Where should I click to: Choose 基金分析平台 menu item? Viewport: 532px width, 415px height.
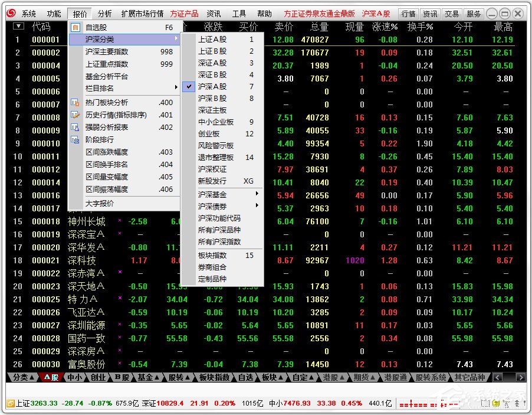point(124,76)
